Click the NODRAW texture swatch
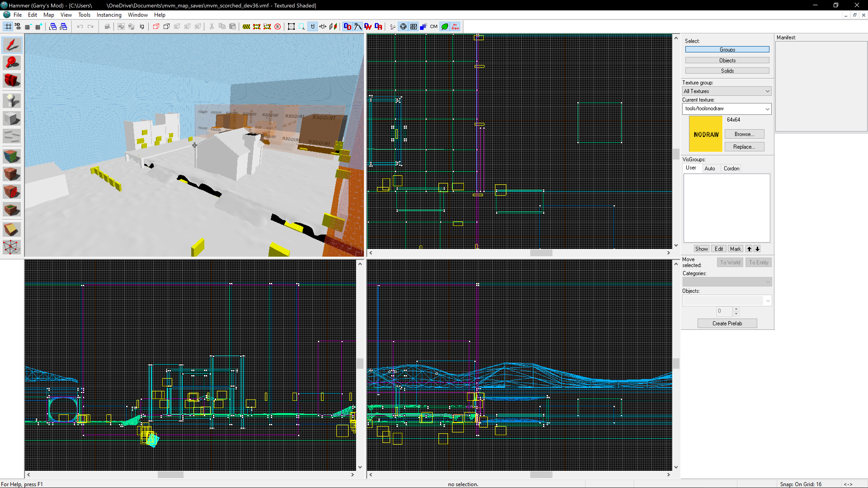The image size is (868, 488). pos(705,134)
